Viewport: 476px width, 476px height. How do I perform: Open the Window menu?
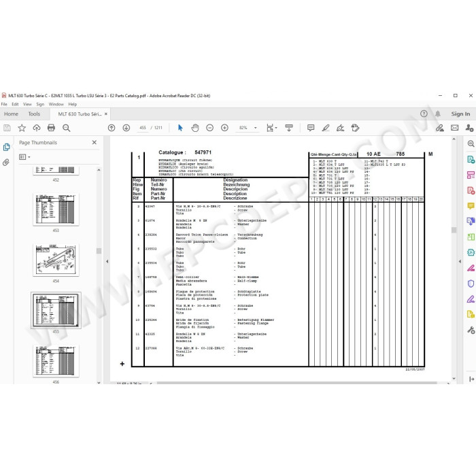tap(56, 104)
